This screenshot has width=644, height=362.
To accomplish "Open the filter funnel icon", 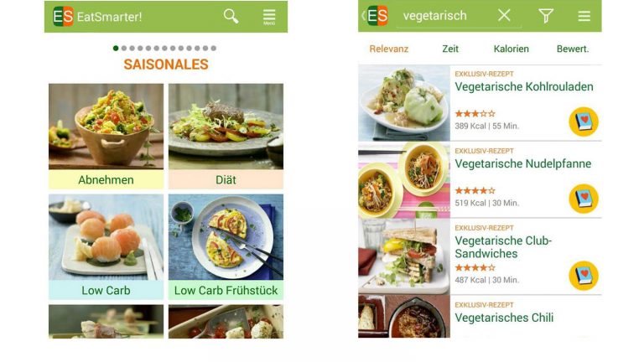I will [x=546, y=16].
